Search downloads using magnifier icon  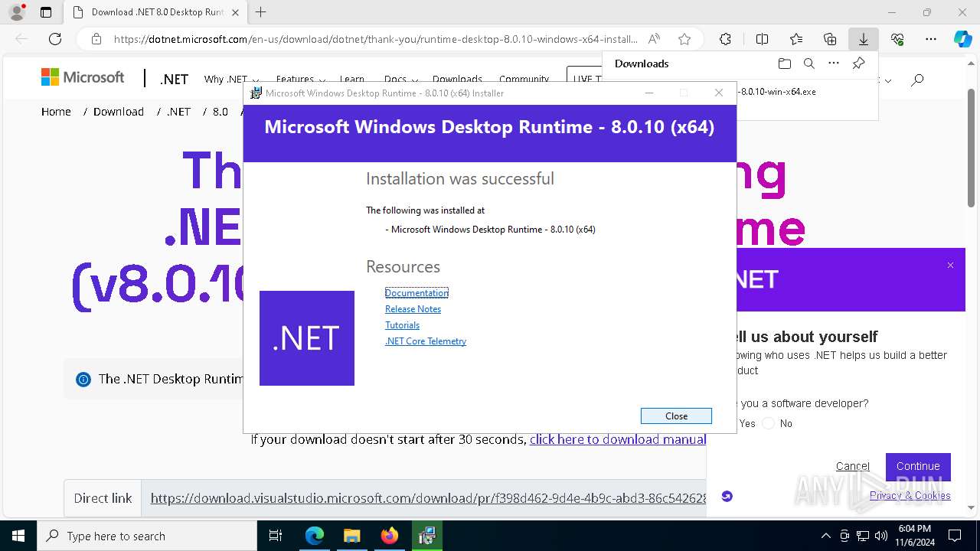(x=808, y=64)
